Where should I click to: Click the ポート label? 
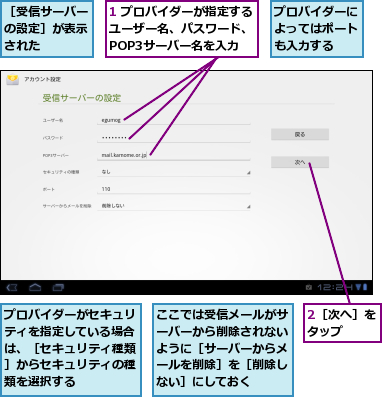tap(48, 189)
